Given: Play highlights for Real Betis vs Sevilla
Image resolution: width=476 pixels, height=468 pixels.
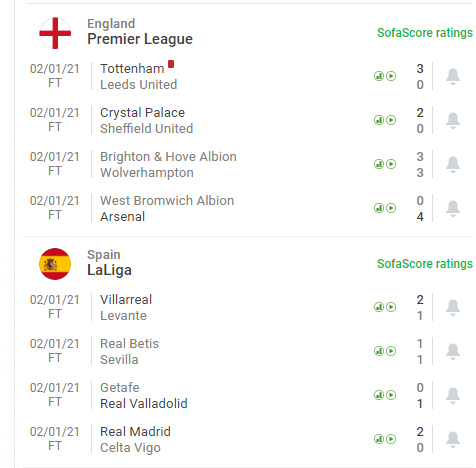Looking at the screenshot, I should 391,351.
